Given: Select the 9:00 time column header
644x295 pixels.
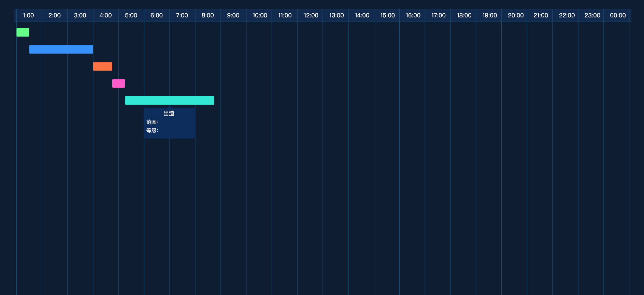Looking at the screenshot, I should [233, 15].
